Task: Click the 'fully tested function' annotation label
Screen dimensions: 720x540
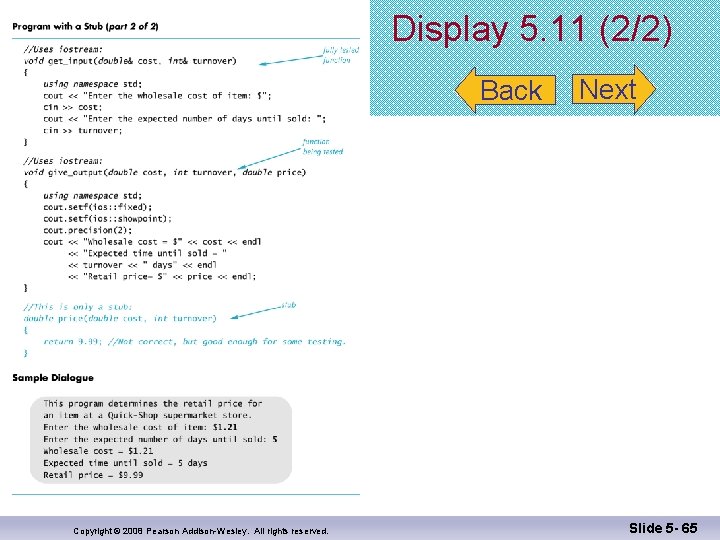Action: coord(340,55)
